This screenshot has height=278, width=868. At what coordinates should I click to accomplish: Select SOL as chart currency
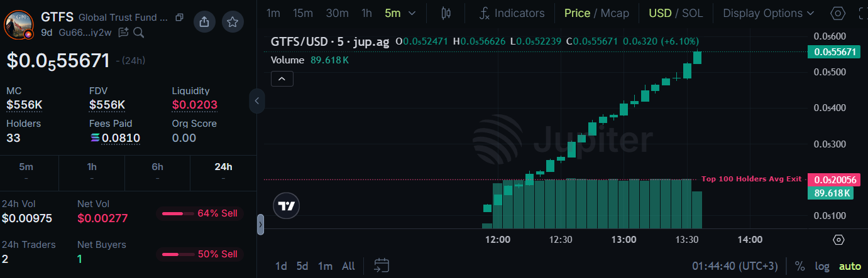[x=692, y=13]
